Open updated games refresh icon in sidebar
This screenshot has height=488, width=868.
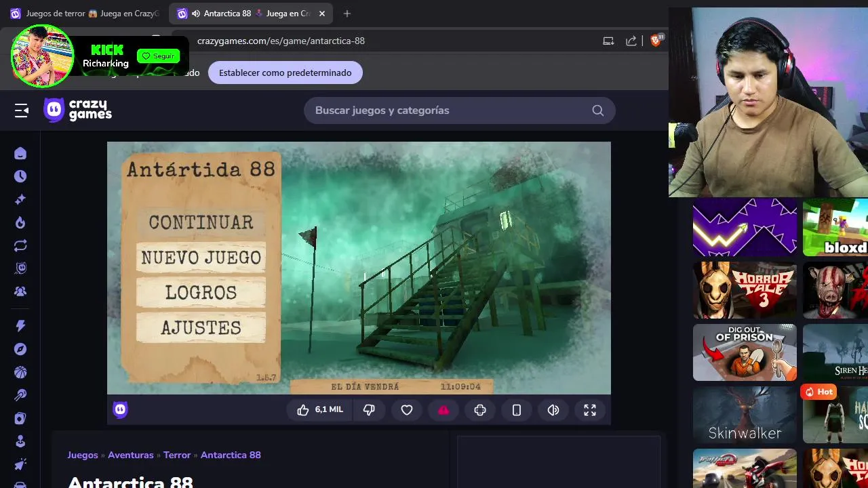click(20, 245)
